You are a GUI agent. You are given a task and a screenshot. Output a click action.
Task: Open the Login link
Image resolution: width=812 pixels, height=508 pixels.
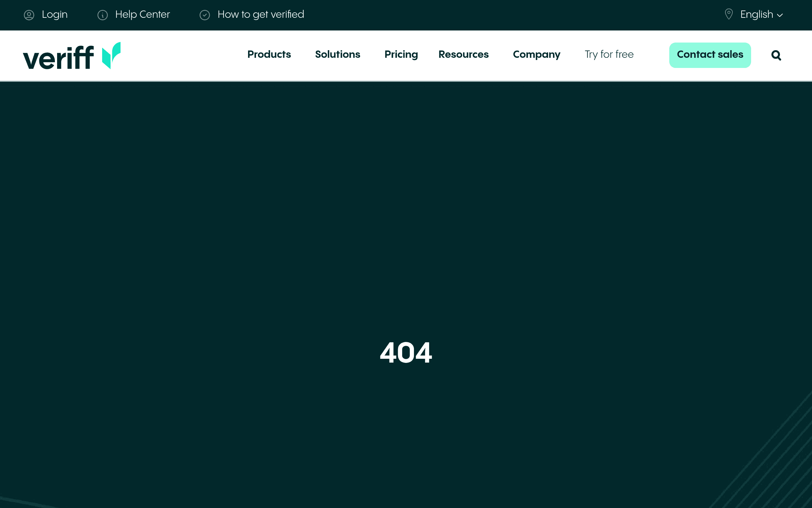tap(54, 15)
